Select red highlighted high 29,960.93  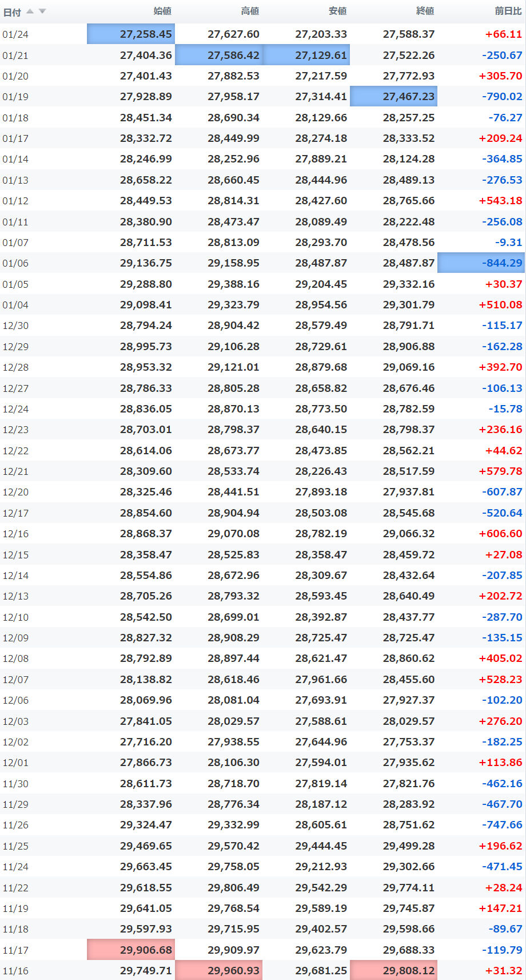coord(218,970)
